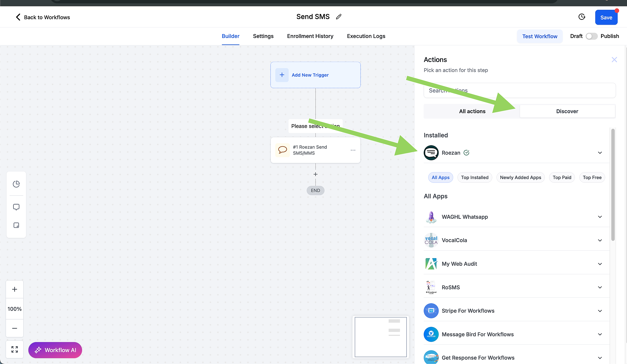This screenshot has width=627, height=364.
Task: Click the comment bubble icon in left toolbar
Action: (16, 207)
